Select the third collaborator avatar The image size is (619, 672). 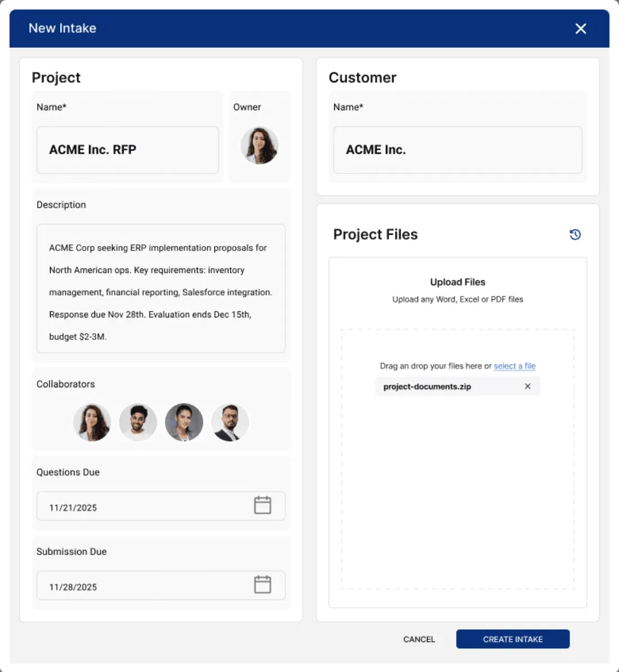point(184,422)
